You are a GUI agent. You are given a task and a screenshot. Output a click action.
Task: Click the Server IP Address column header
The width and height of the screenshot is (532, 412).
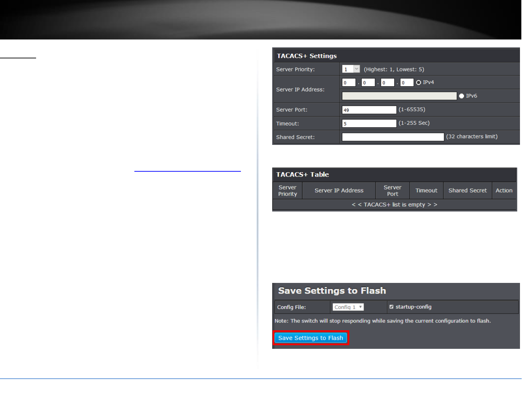(339, 191)
